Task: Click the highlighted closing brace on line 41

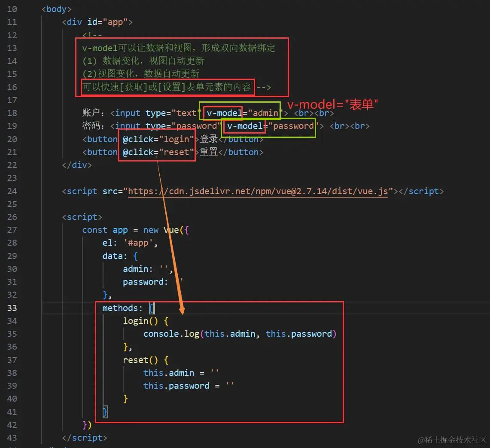Action: (105, 412)
